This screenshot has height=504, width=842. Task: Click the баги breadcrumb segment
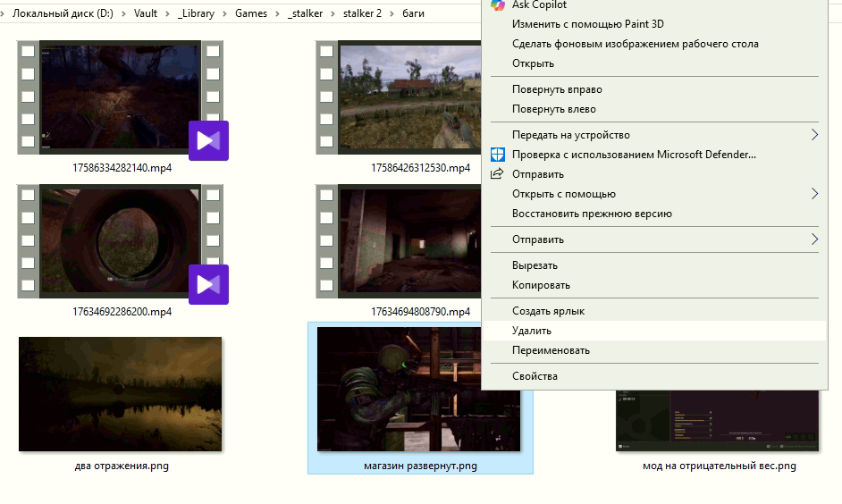[x=414, y=13]
